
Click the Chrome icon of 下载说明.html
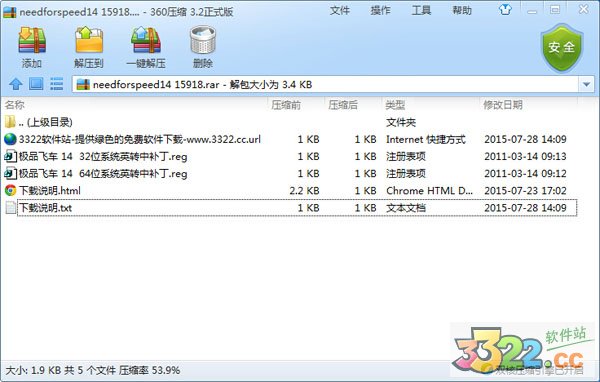coord(10,190)
